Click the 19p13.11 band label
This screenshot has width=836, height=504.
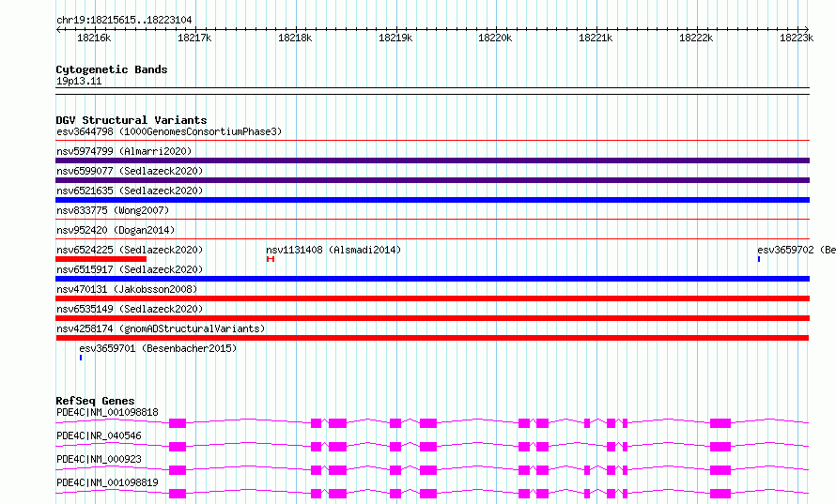click(x=79, y=81)
